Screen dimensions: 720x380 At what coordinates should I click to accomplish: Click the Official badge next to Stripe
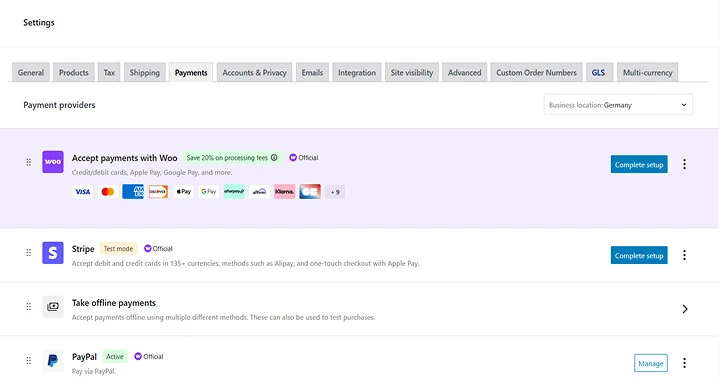tap(158, 248)
